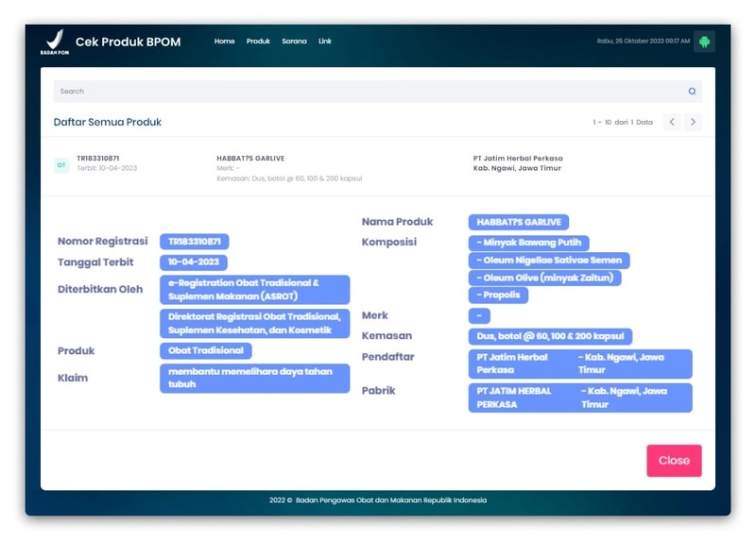Click the 1 - 10 dari 1 Data counter

pyautogui.click(x=623, y=123)
